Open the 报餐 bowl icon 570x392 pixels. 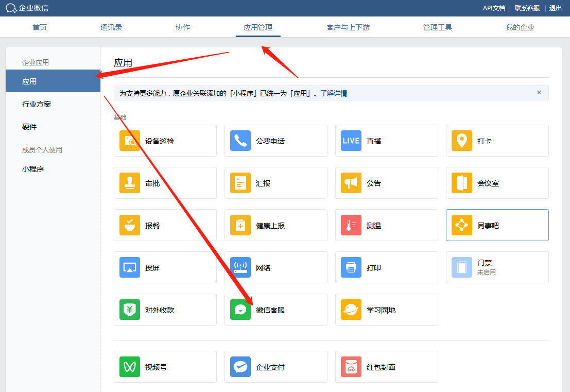click(130, 225)
